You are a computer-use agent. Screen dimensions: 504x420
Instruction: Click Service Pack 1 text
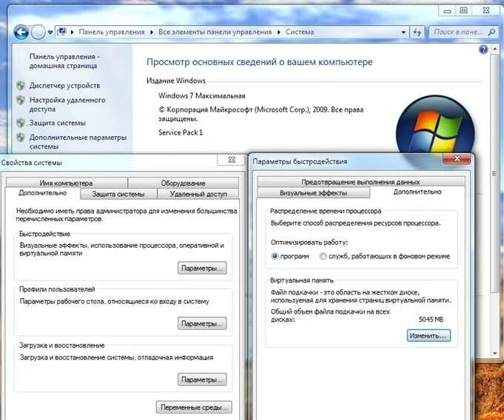point(181,132)
